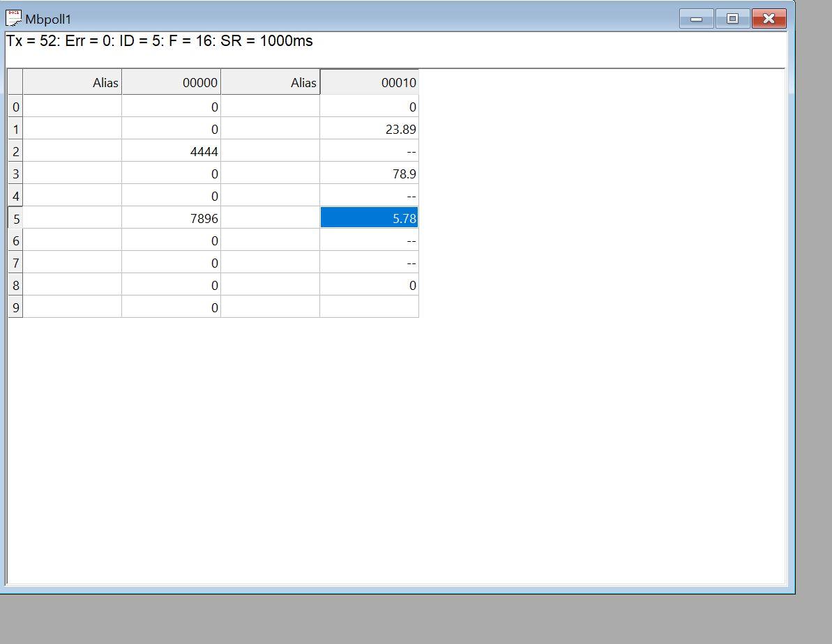The height and width of the screenshot is (644, 832).
Task: Click the Mbpoll1 document icon in the title bar
Action: point(14,19)
